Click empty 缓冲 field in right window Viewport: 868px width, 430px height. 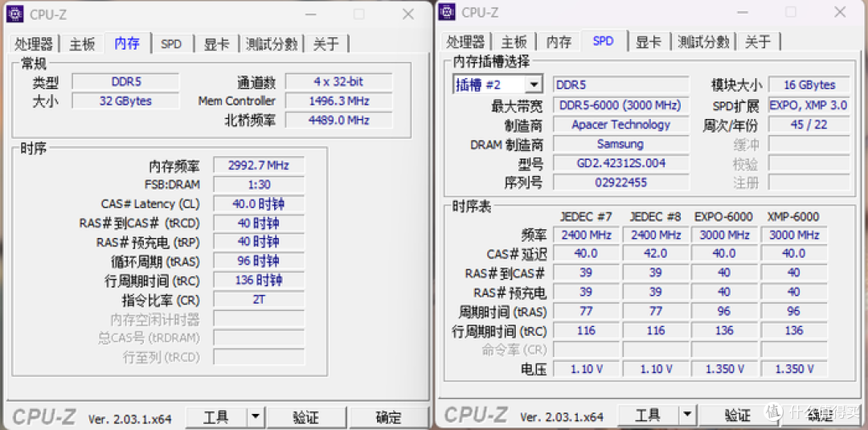pos(809,145)
